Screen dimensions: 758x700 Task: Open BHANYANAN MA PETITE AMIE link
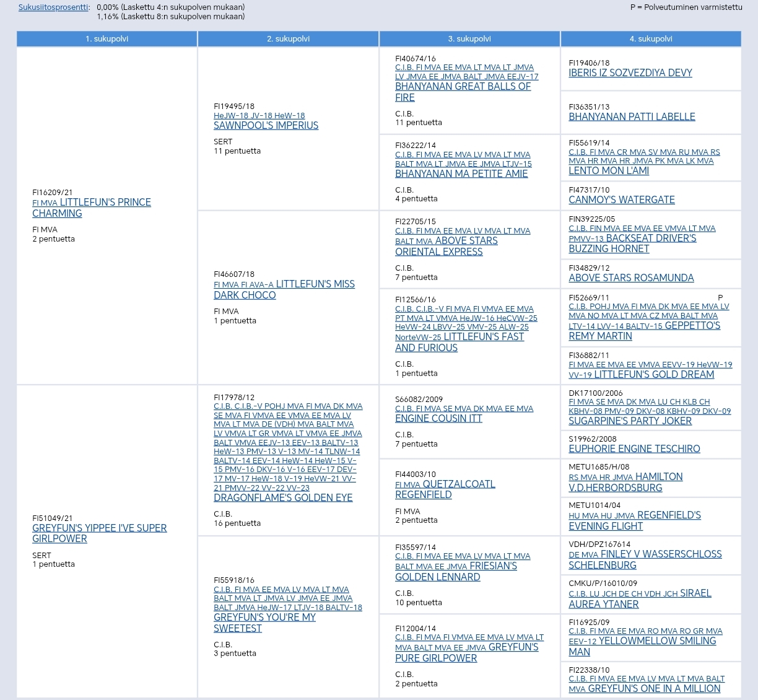point(461,174)
